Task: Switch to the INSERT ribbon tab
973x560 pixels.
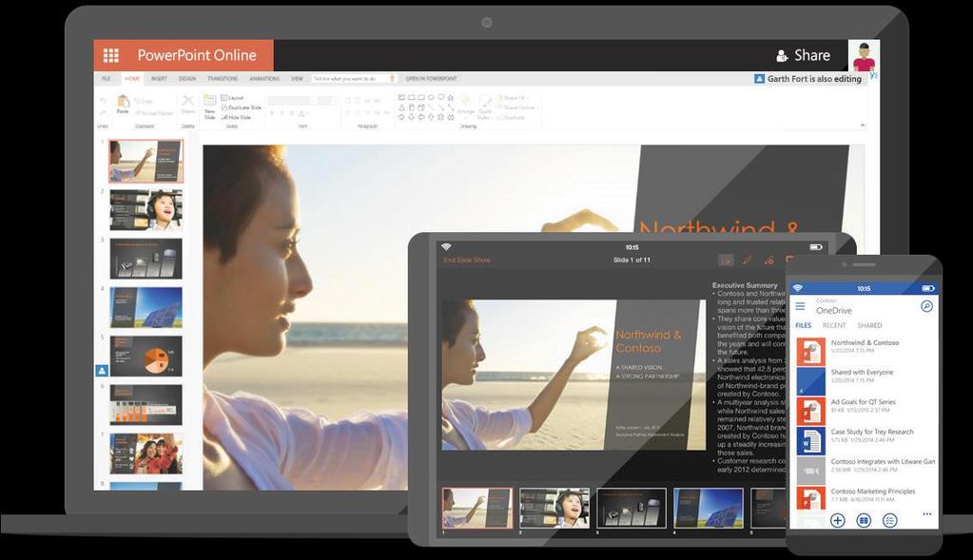Action: 159,79
